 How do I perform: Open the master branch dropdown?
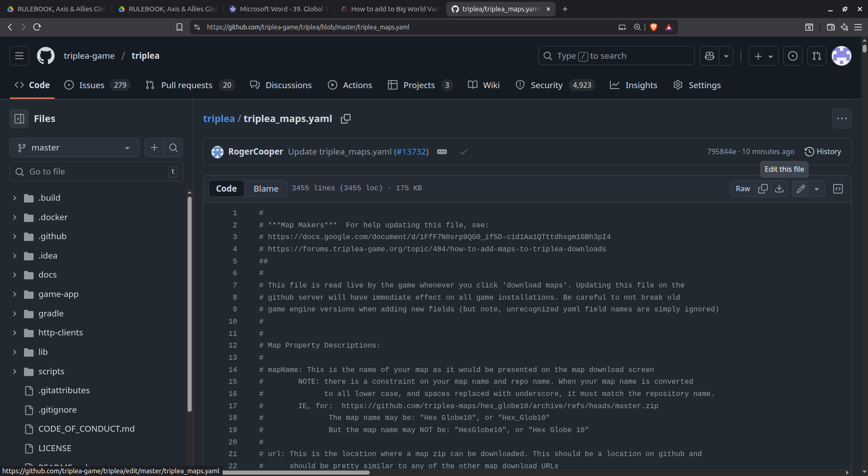74,148
